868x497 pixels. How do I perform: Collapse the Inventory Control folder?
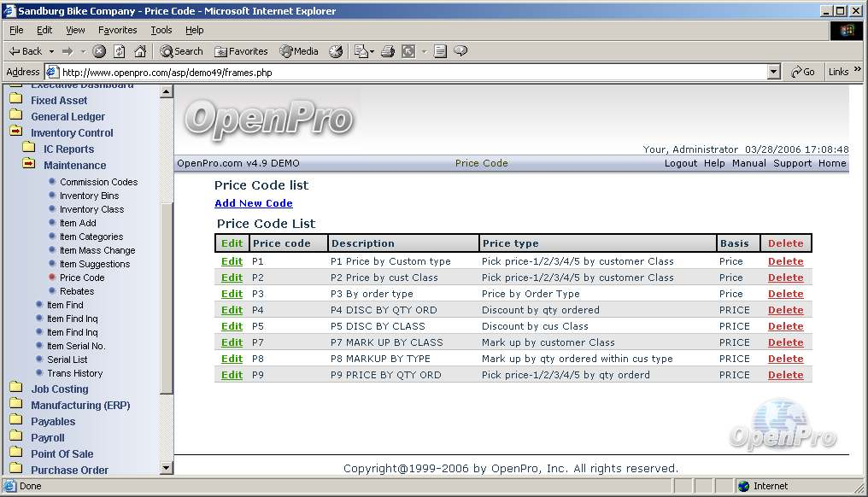pos(15,132)
